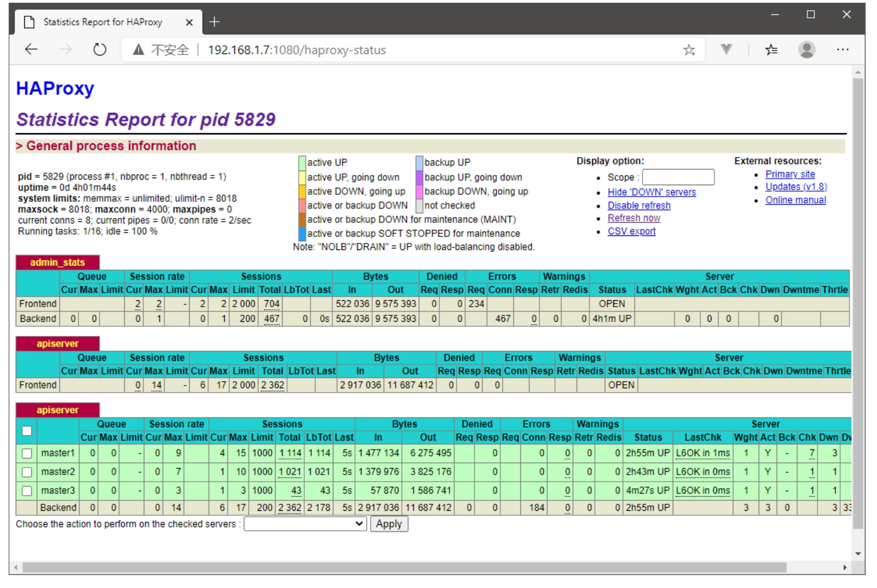Click the Apply button
This screenshot has width=877, height=588.
[389, 524]
